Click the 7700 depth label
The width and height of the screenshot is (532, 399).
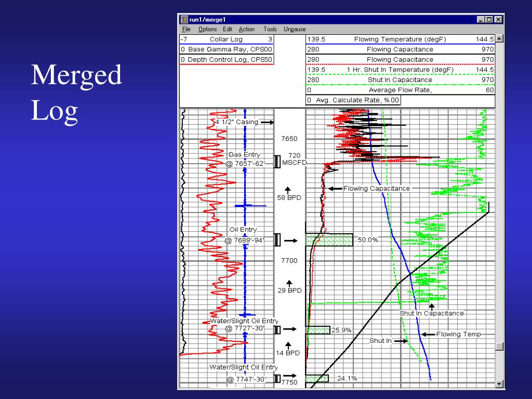pyautogui.click(x=289, y=261)
